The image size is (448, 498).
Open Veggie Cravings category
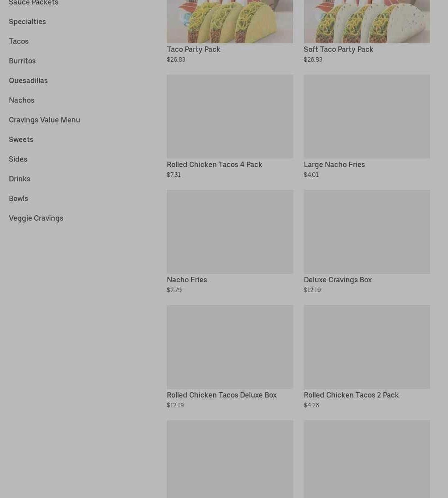click(36, 218)
